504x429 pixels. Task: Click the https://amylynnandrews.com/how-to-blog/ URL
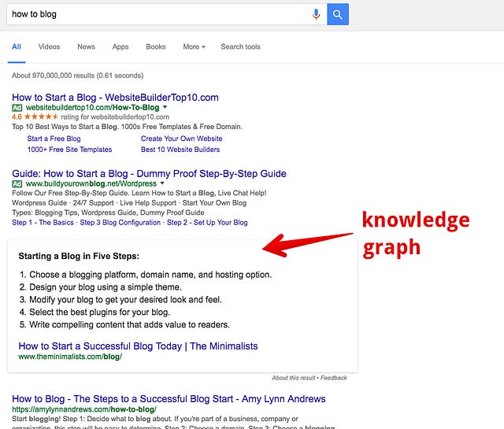(x=84, y=409)
